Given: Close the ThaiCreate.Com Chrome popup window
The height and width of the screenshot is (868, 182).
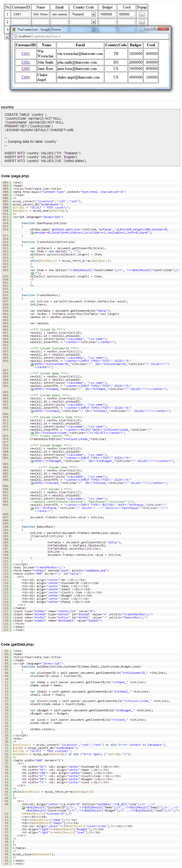Looking at the screenshot, I should tap(163, 29).
